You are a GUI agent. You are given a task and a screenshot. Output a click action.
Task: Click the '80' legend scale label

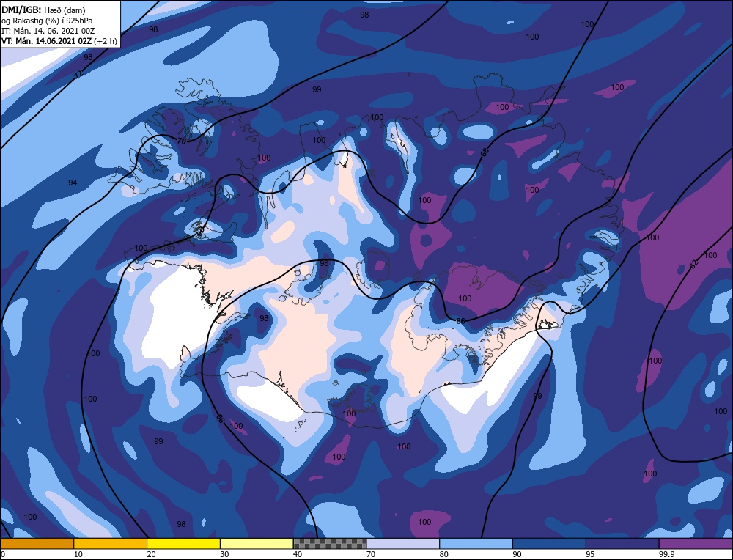pos(444,554)
